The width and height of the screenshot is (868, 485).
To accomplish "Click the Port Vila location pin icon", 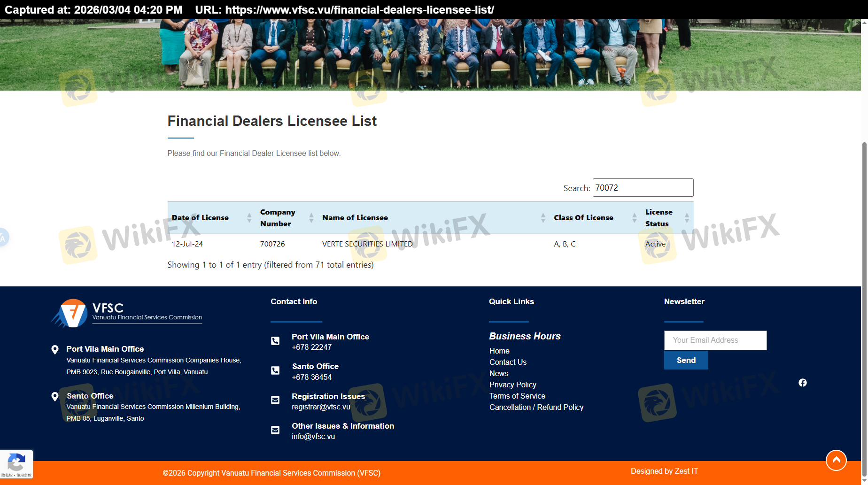I will 55,349.
